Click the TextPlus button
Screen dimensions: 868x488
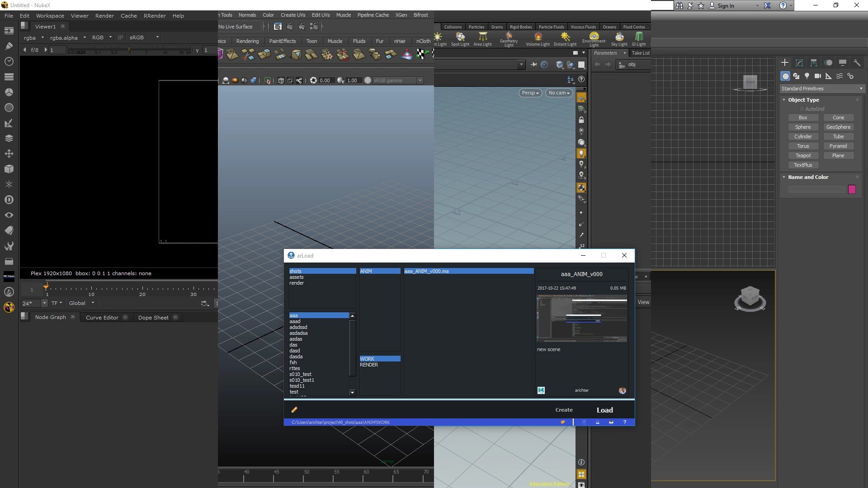click(x=803, y=165)
